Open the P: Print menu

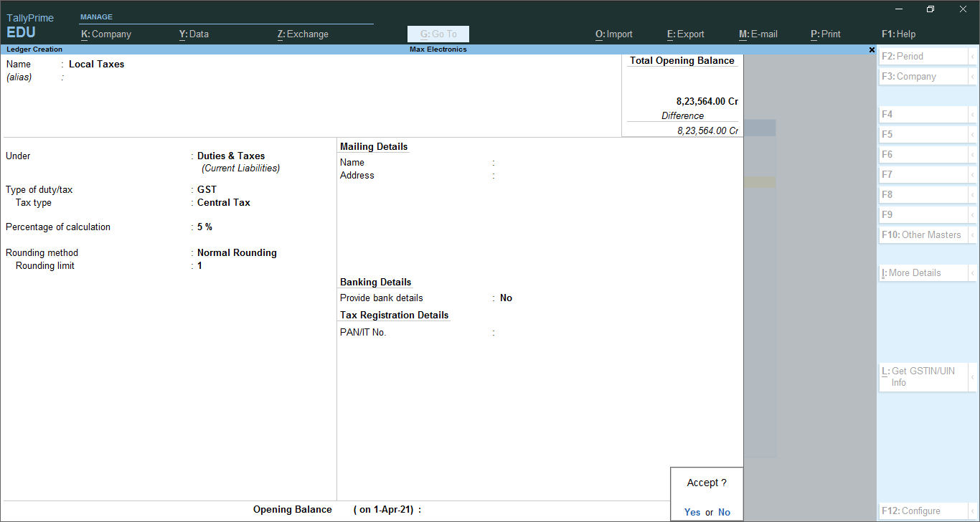coord(826,34)
